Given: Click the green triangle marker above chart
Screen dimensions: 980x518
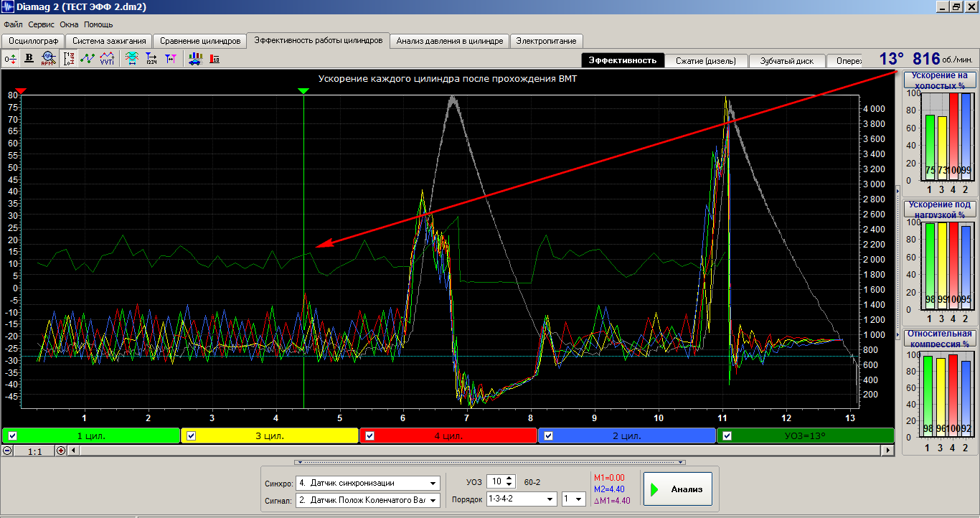Looking at the screenshot, I should coord(303,91).
